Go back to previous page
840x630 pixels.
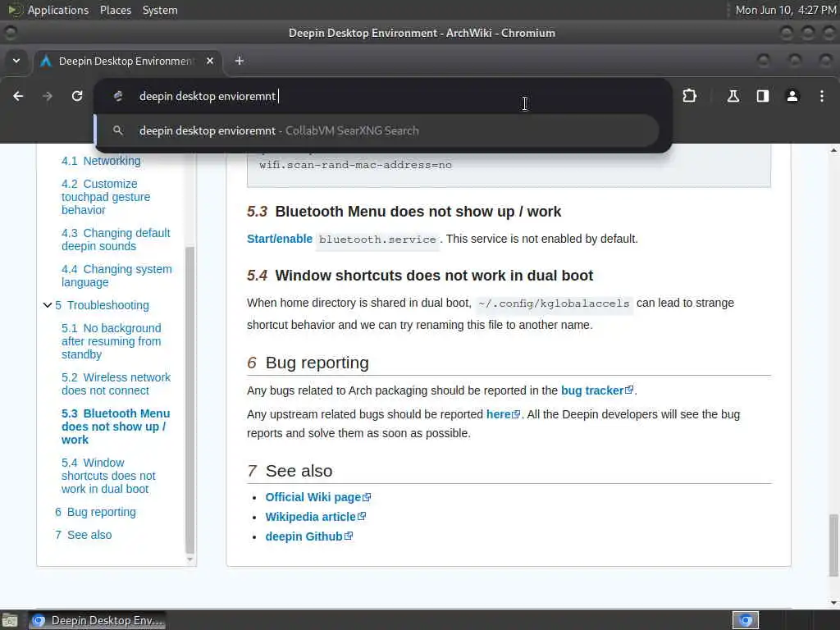(18, 97)
